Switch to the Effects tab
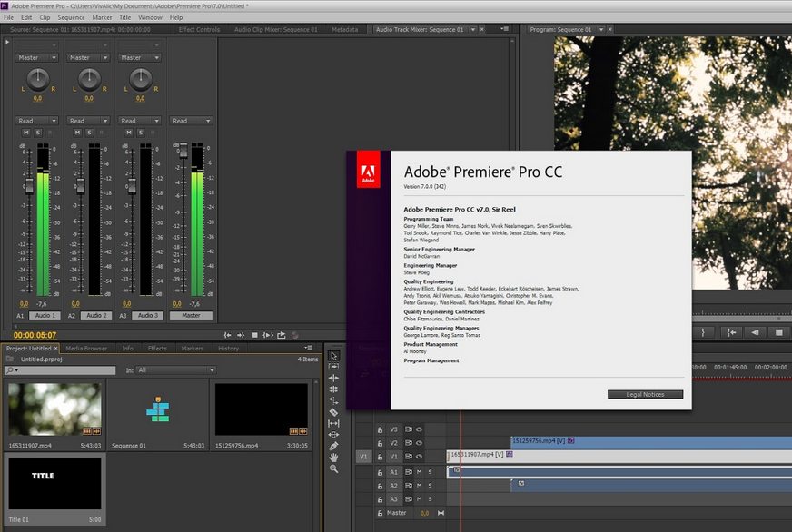 157,349
